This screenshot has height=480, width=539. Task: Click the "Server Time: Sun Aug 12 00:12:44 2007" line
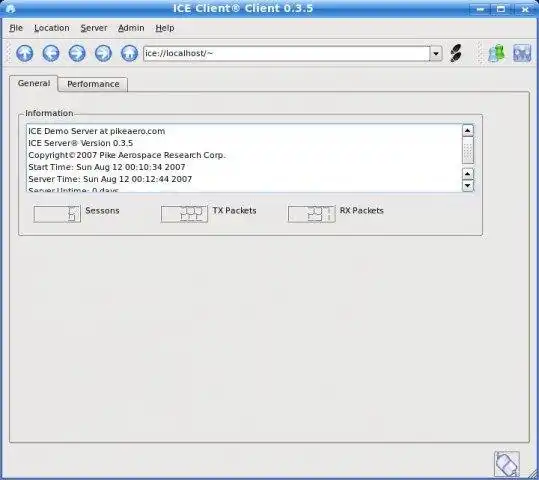coord(110,179)
